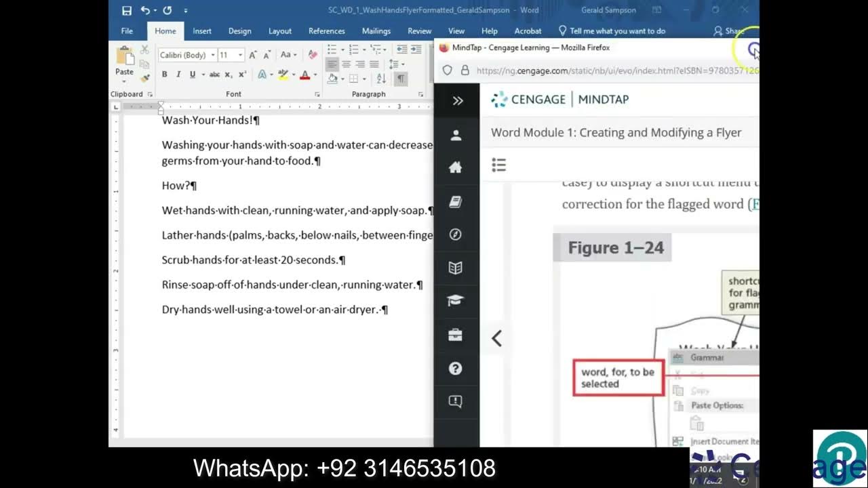Open the underline style dropdown arrow
Screen dimensions: 868x488
click(x=202, y=75)
